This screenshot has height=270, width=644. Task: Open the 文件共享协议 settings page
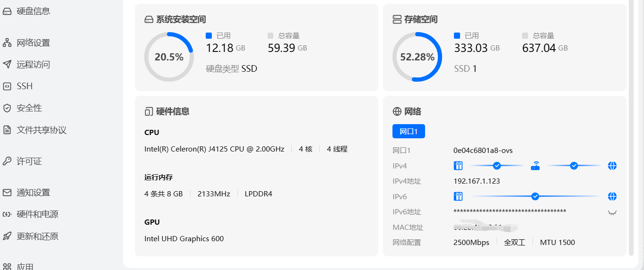(41, 130)
